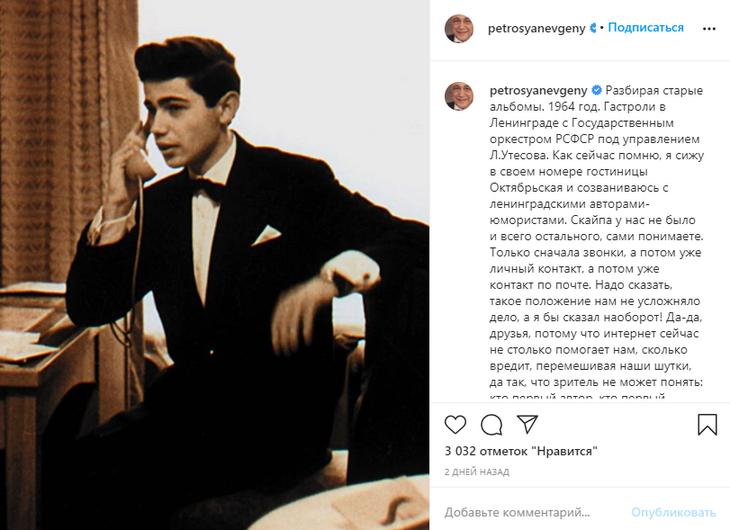Click the caption text starting with Разбирая старые

click(596, 244)
